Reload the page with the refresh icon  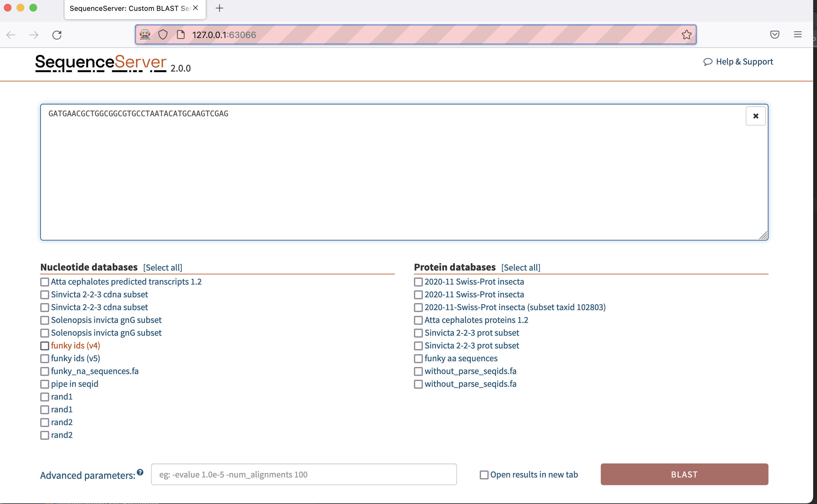click(x=57, y=35)
